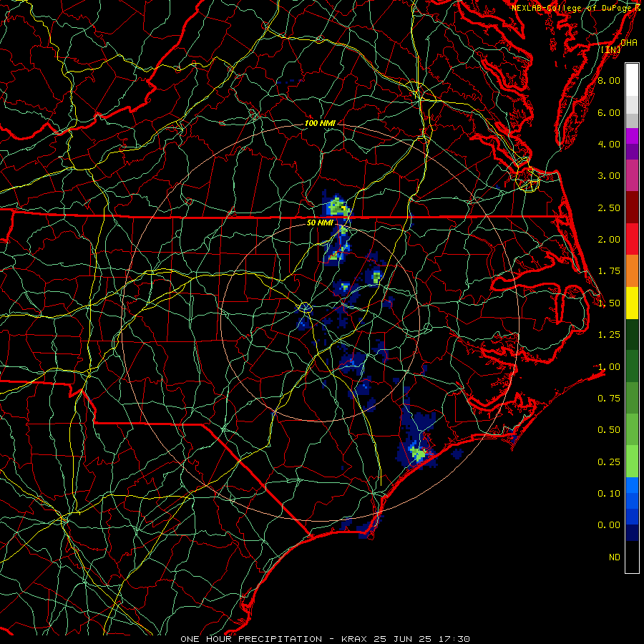Image resolution: width=644 pixels, height=644 pixels.
Task: Click the 0.00 legend label
Action: pos(609,525)
